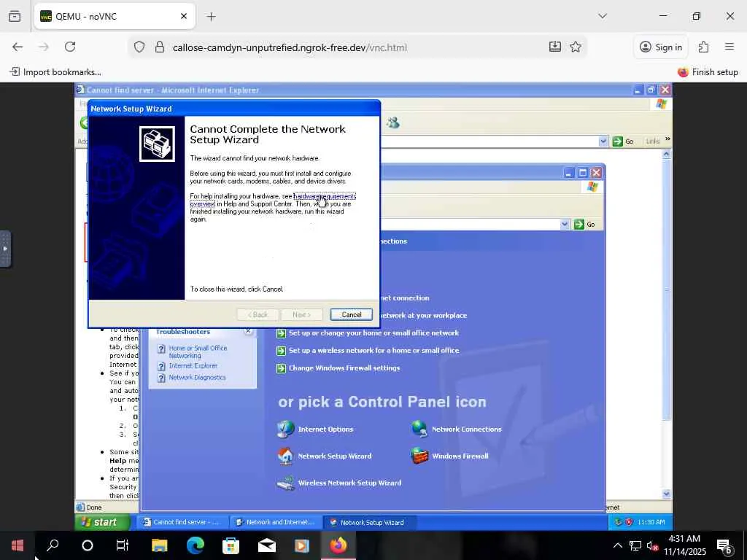Click Firefox URL address field

357,47
